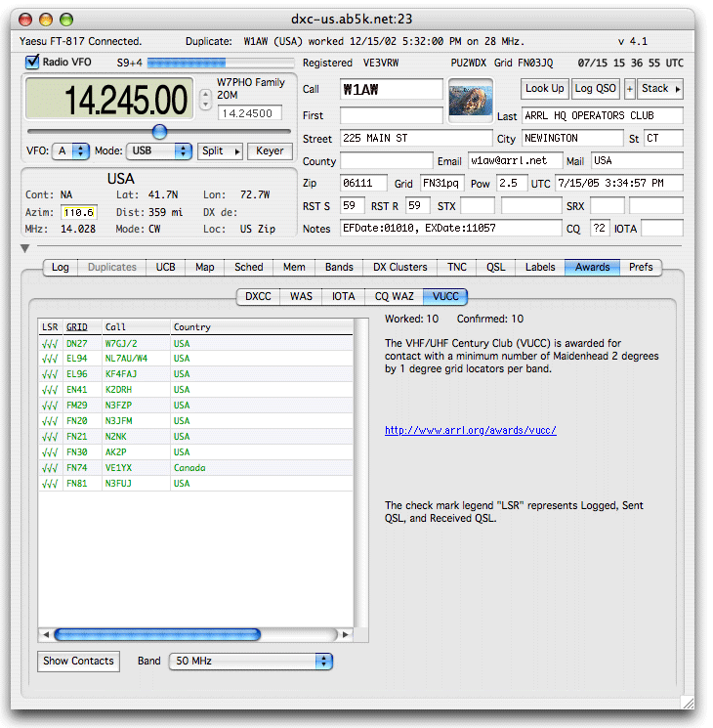Click the frequency stepper arrows
The image size is (713, 728).
(205, 100)
